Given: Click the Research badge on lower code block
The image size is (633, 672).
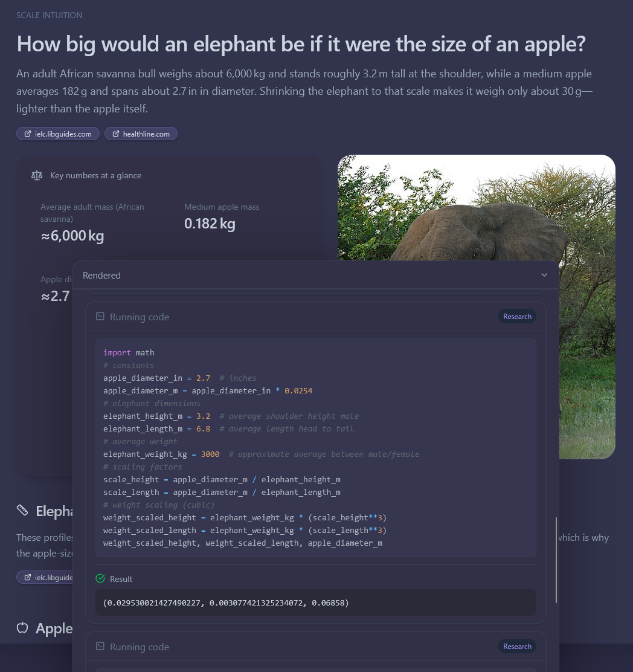Looking at the screenshot, I should pos(518,646).
